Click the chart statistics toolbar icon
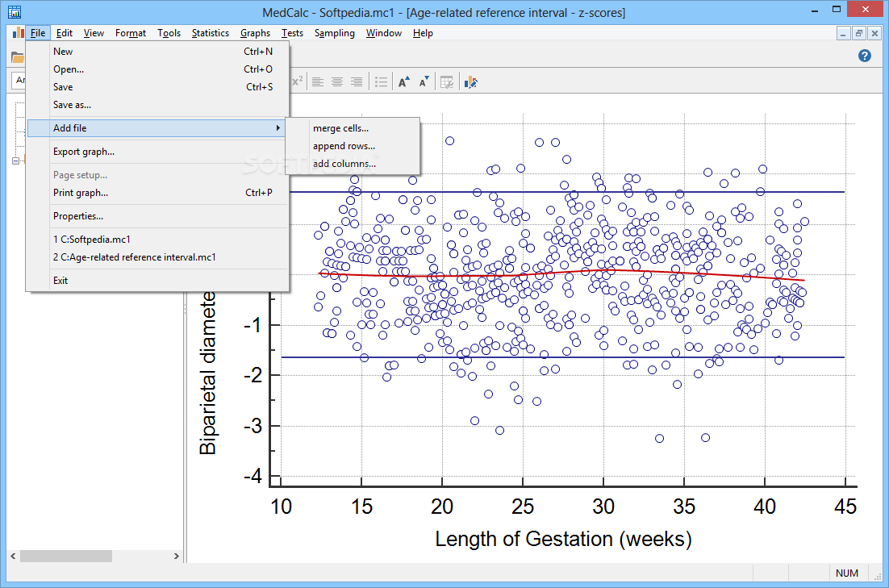 470,81
